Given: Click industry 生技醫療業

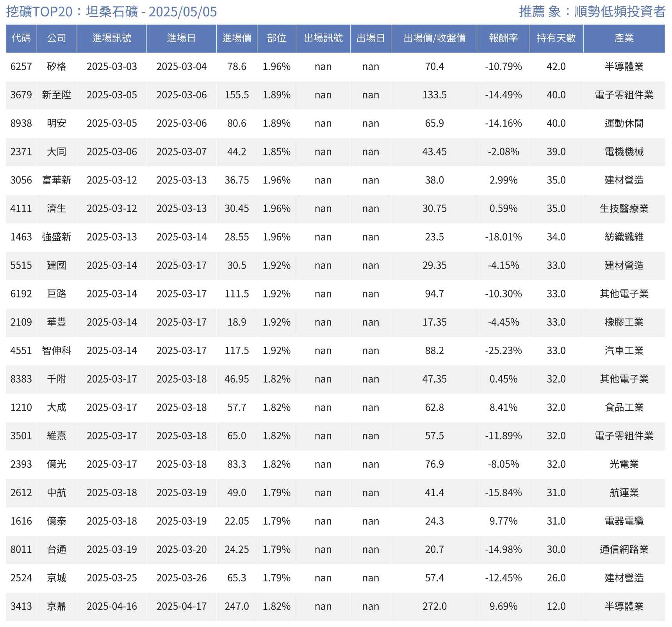Looking at the screenshot, I should click(624, 209).
